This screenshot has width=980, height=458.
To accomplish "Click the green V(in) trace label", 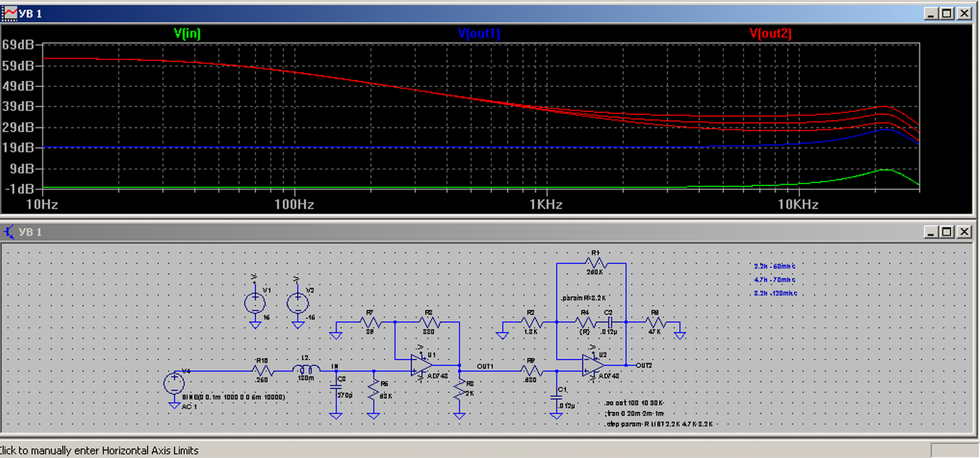I will pyautogui.click(x=187, y=33).
